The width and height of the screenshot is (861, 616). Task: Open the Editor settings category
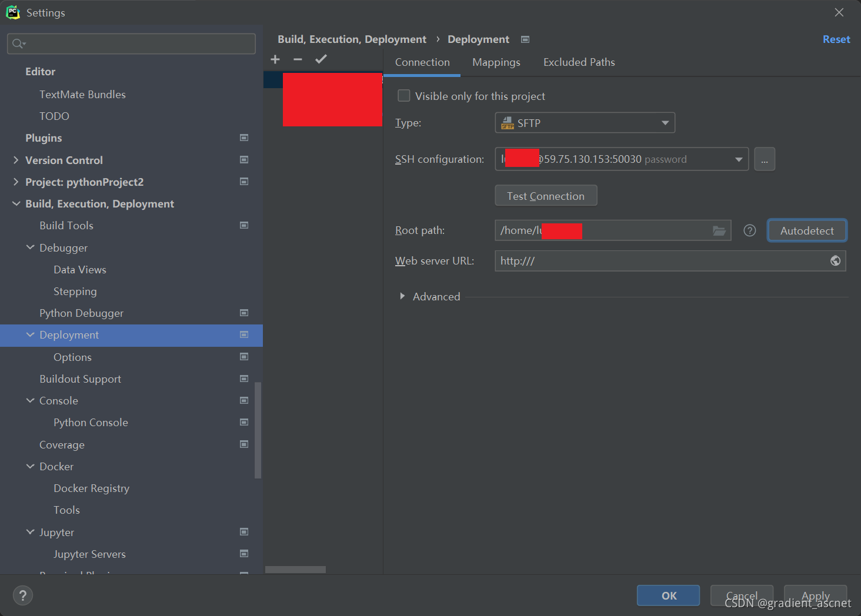(x=41, y=72)
